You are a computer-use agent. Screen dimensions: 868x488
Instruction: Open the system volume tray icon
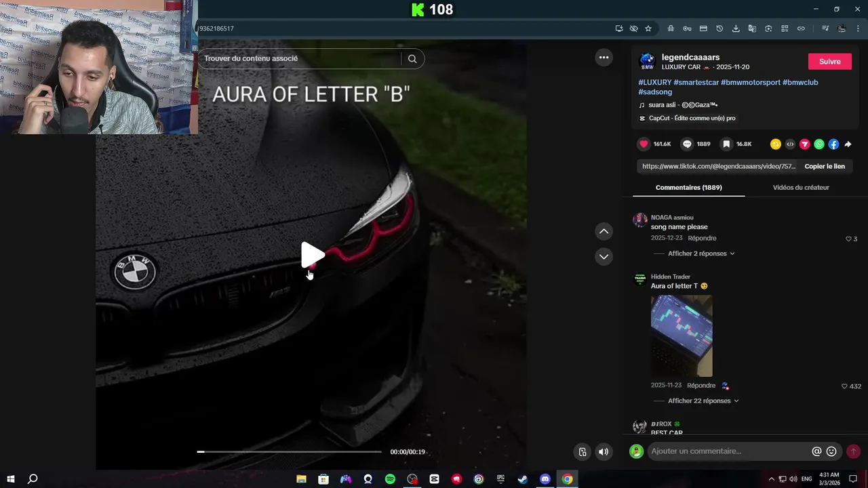(x=793, y=479)
